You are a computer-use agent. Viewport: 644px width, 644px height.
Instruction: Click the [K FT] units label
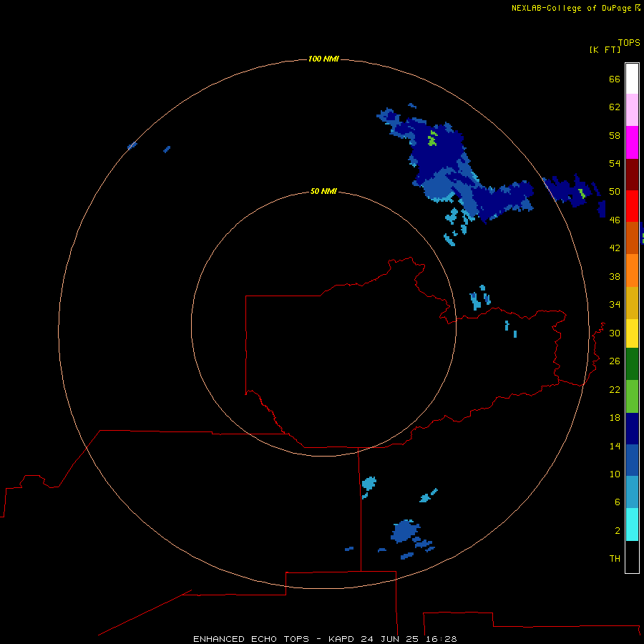605,49
